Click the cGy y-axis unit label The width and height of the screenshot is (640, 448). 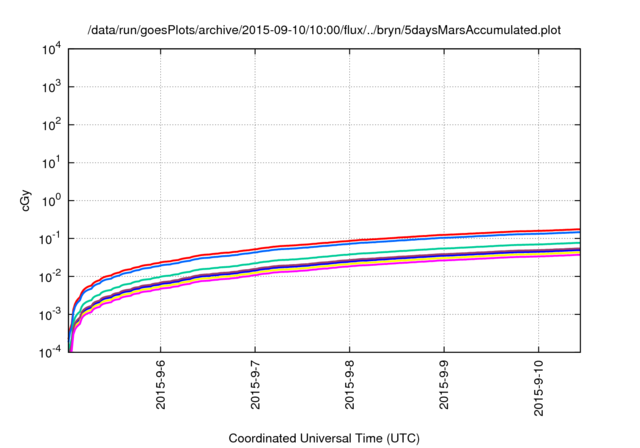click(26, 200)
